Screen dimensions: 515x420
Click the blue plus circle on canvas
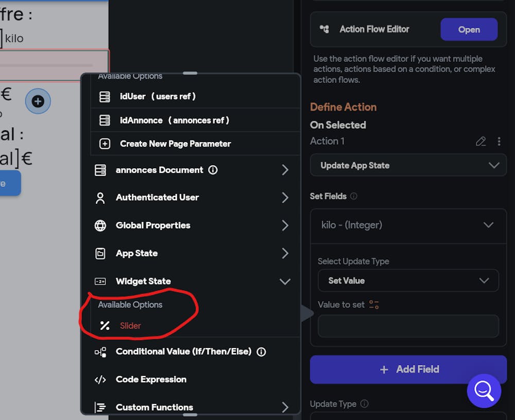point(38,101)
